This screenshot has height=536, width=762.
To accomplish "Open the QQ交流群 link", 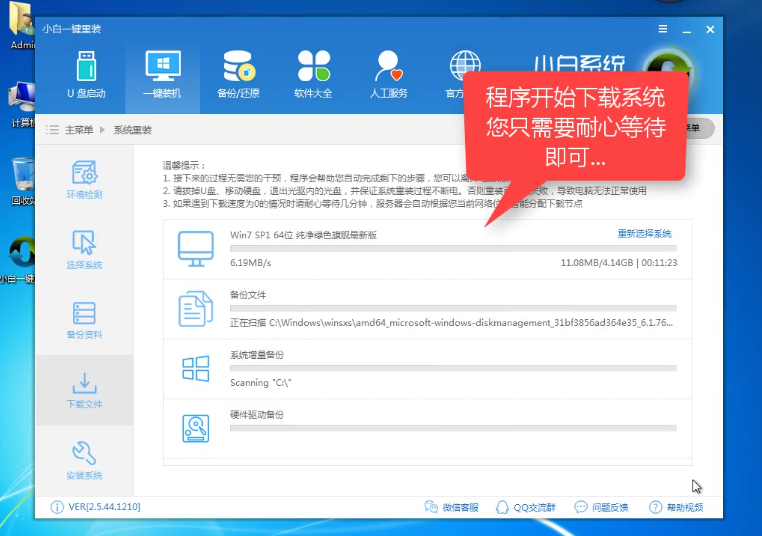I will point(528,507).
